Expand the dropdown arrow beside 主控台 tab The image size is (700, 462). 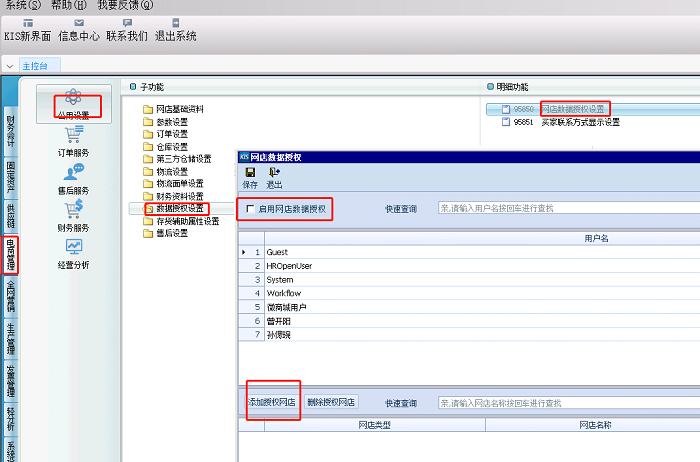[9, 66]
